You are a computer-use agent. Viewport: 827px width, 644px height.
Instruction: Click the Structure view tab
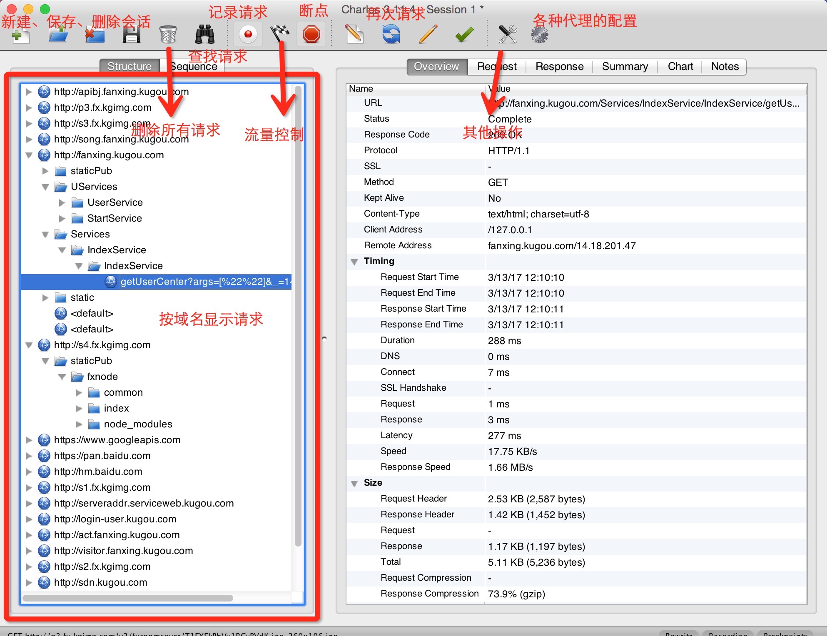pos(130,67)
